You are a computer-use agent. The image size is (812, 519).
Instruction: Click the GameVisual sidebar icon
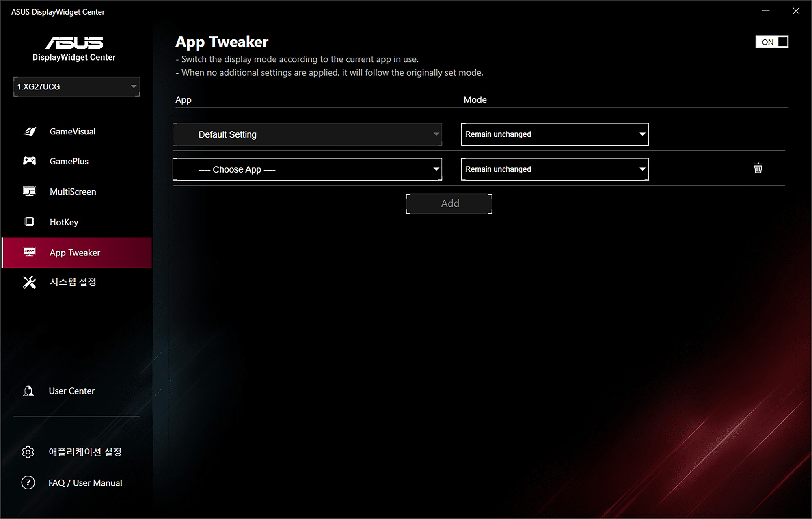[30, 132]
